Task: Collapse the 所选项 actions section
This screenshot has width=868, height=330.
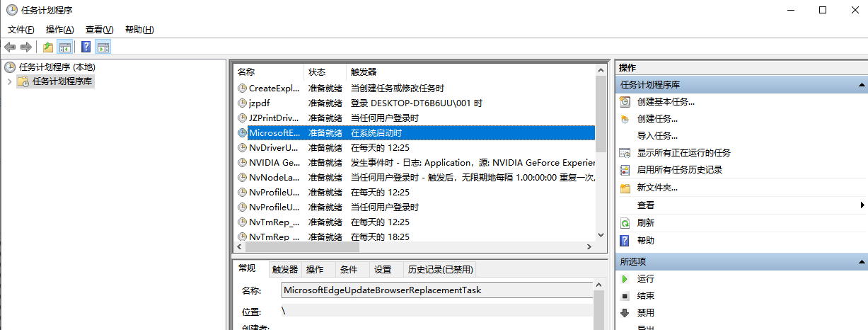Action: (x=862, y=261)
